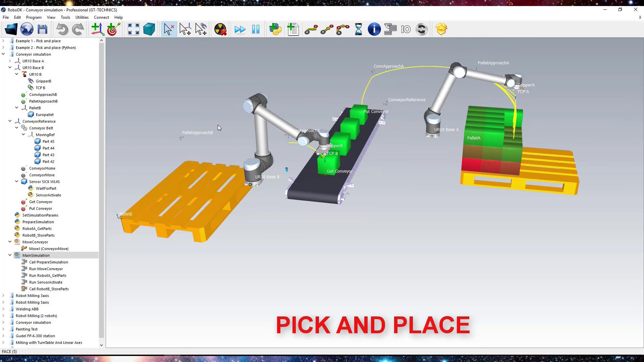Open the online library globe icon
The width and height of the screenshot is (644, 362).
click(27, 29)
